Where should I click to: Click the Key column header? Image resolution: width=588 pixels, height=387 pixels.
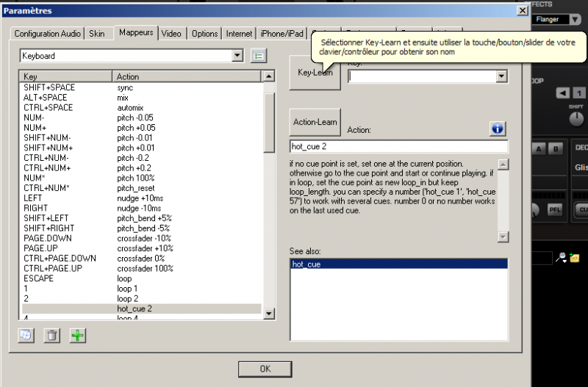pos(65,76)
